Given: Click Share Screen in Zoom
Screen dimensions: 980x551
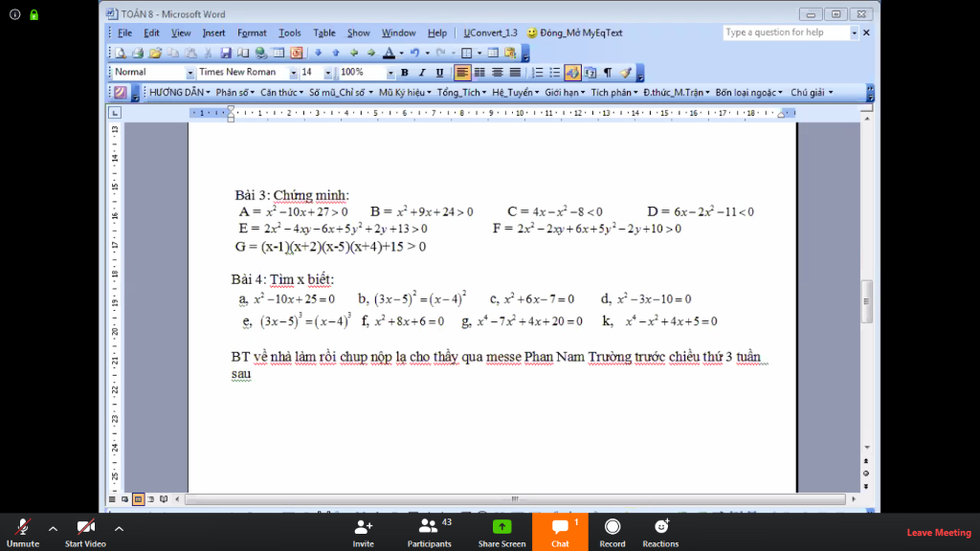Looking at the screenshot, I should (x=501, y=533).
